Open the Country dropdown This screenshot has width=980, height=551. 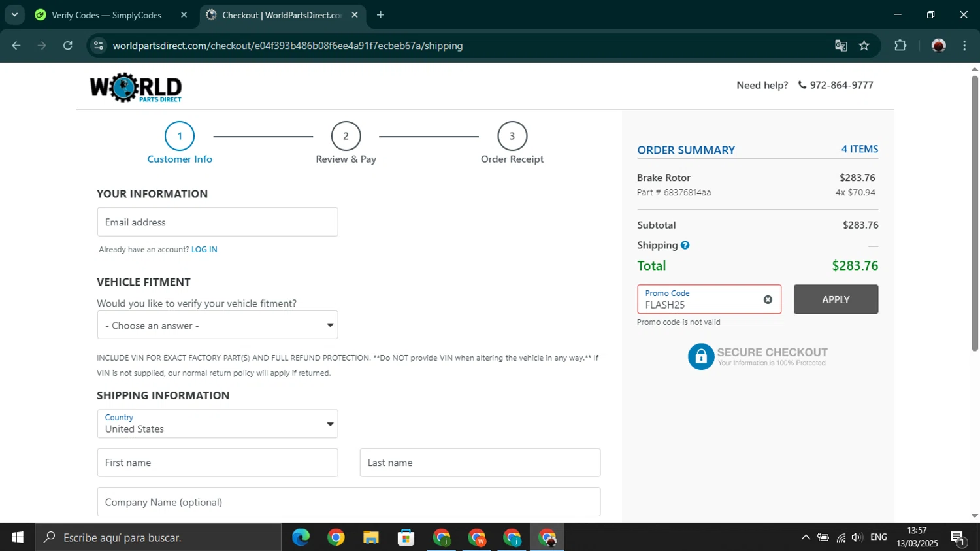(218, 424)
